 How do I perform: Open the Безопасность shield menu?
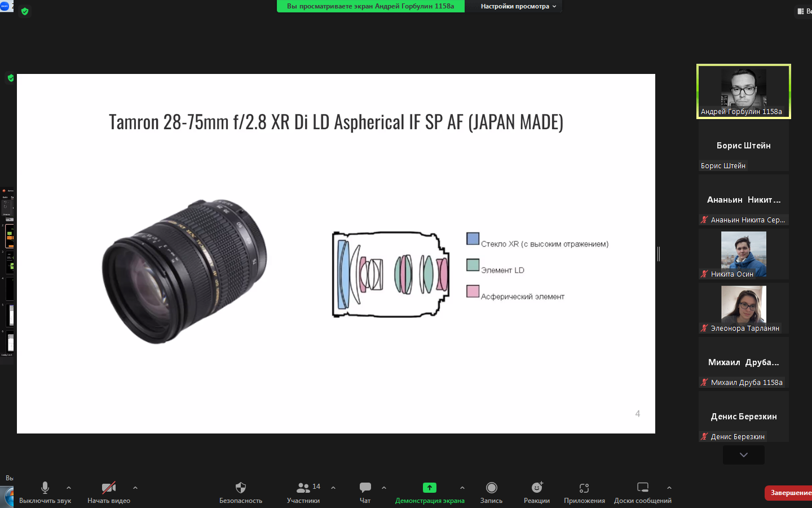pos(241,492)
